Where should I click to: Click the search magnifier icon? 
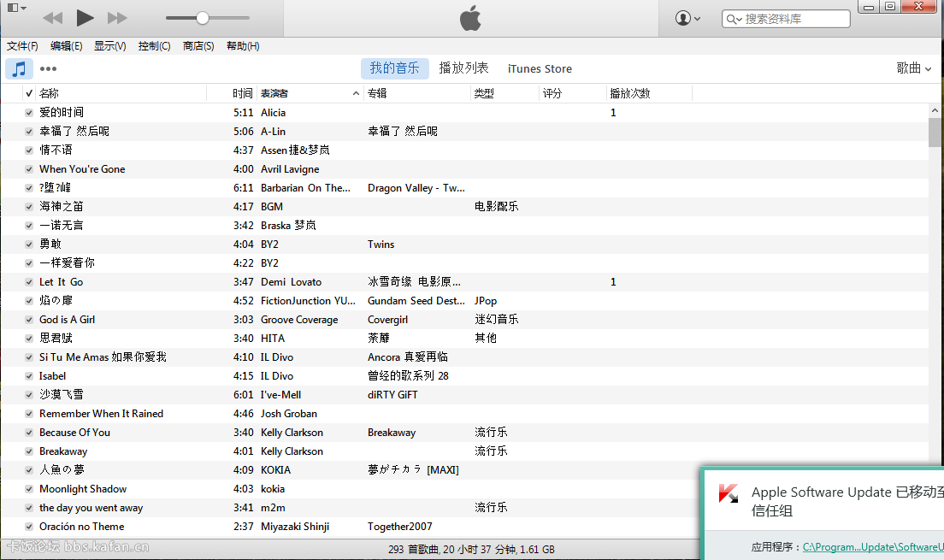click(x=734, y=20)
